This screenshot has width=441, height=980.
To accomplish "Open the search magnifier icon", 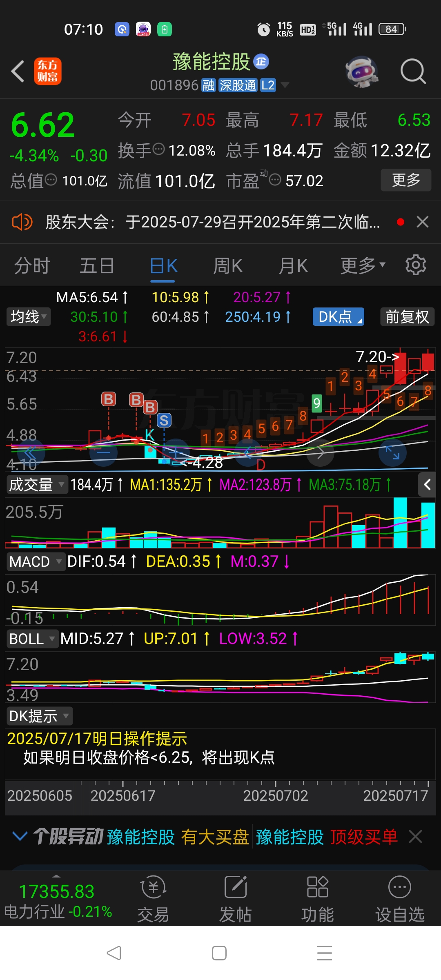I will pos(413,71).
